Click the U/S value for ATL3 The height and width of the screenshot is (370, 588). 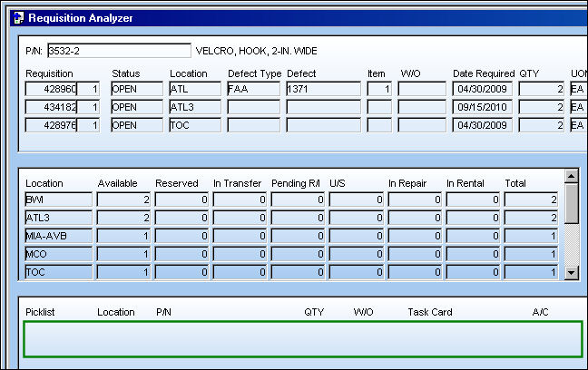[357, 218]
